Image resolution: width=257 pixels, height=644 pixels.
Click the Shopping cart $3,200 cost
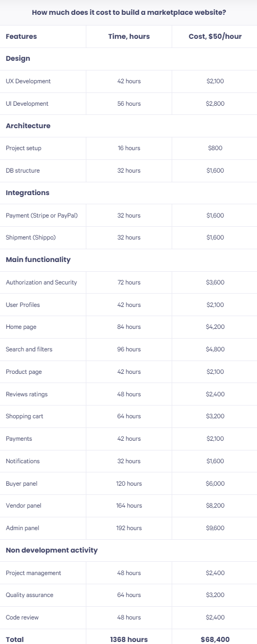[215, 416]
